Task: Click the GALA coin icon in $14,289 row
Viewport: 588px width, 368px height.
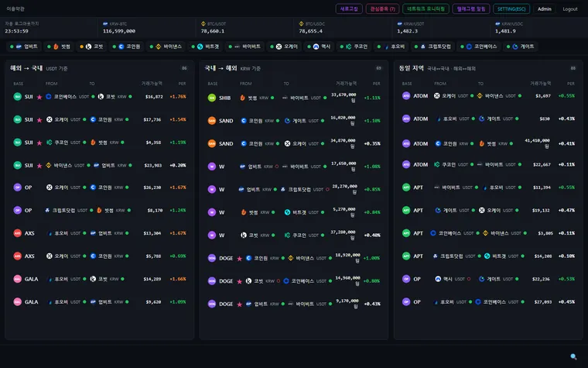Action: [18, 279]
